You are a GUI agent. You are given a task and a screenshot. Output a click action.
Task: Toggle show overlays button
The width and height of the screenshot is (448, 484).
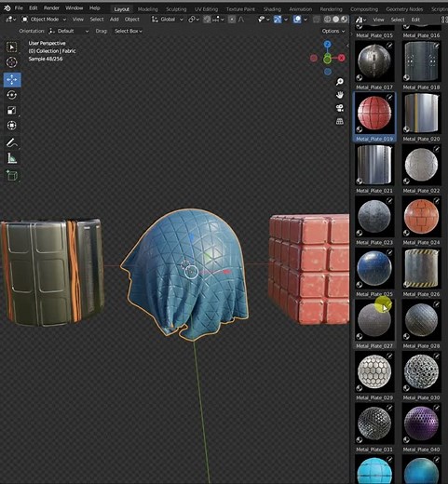[x=297, y=20]
